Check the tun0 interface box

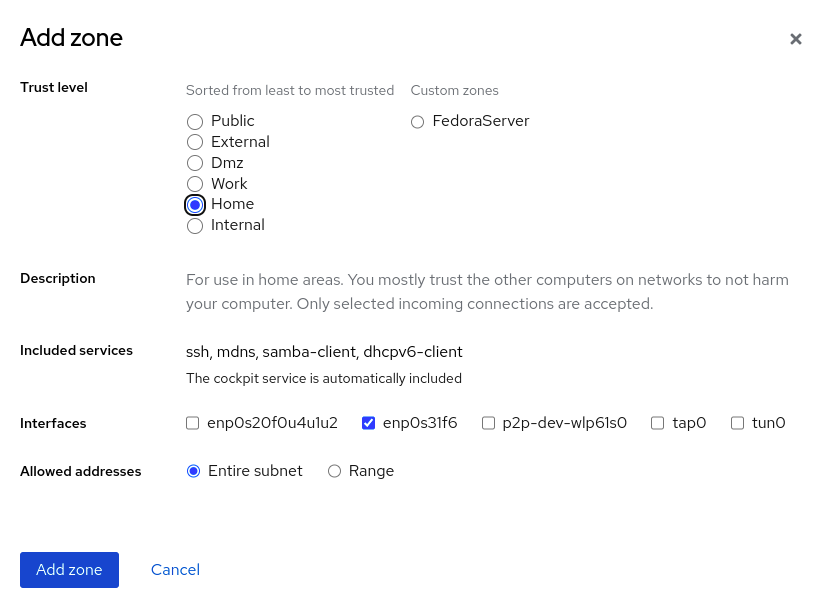[x=738, y=423]
